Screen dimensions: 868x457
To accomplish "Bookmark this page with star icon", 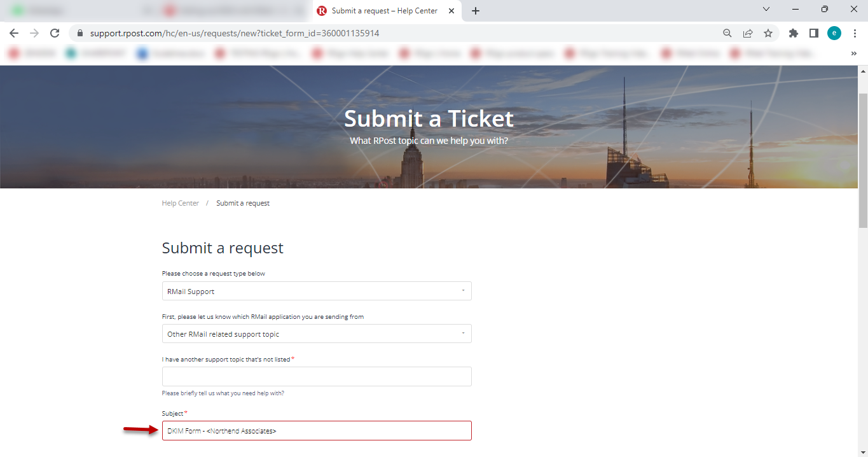I will pyautogui.click(x=768, y=33).
